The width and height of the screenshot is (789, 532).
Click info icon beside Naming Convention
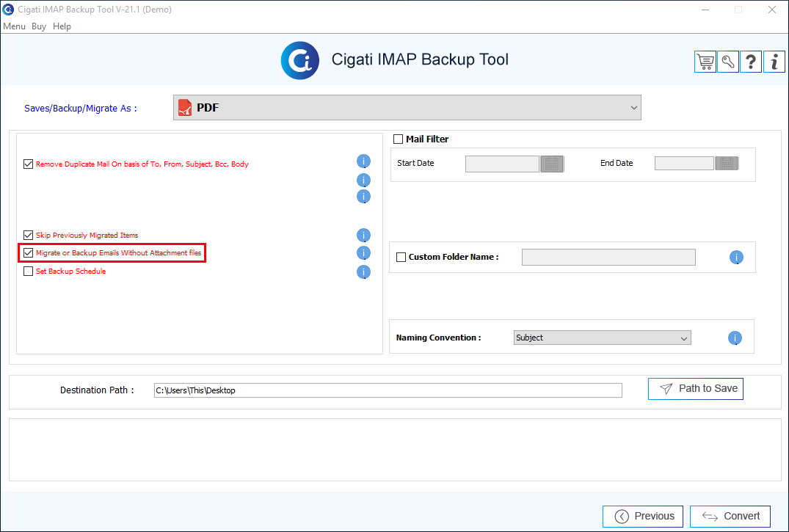735,338
